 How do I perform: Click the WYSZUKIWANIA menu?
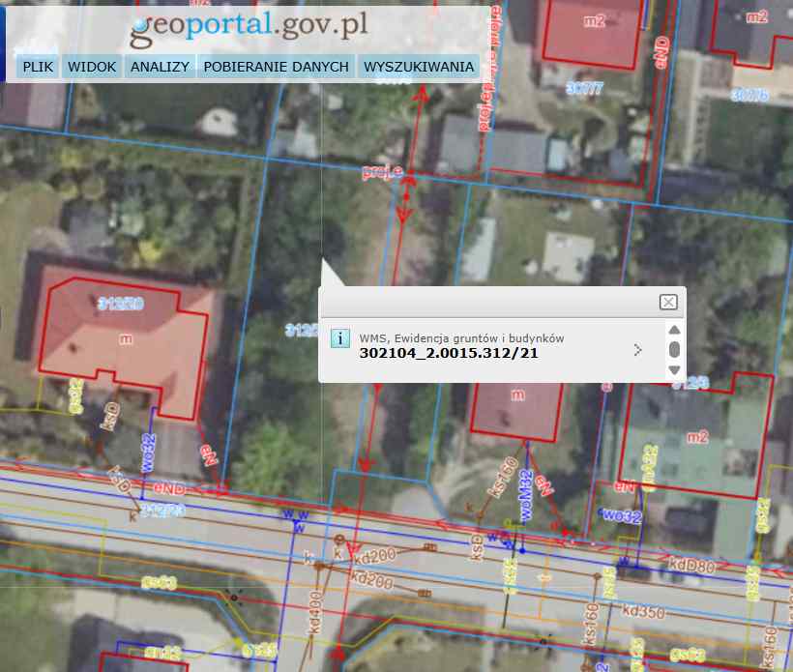tap(419, 67)
